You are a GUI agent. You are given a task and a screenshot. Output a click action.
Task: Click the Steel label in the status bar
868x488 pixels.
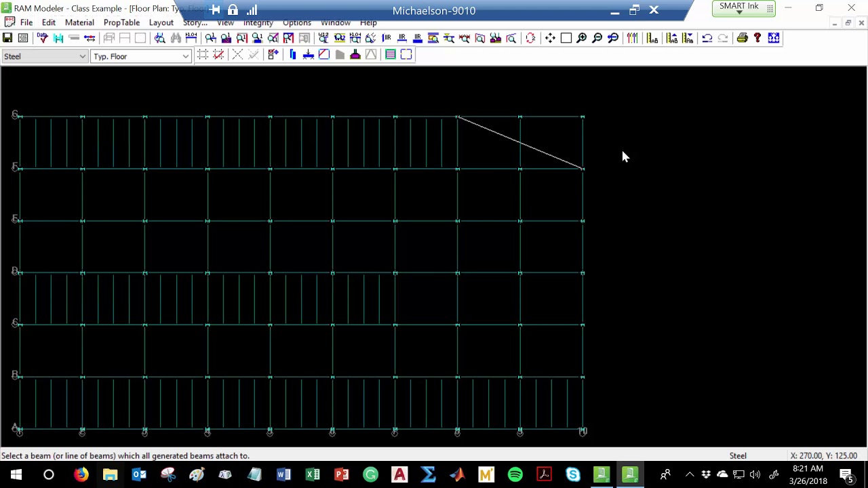coord(738,456)
